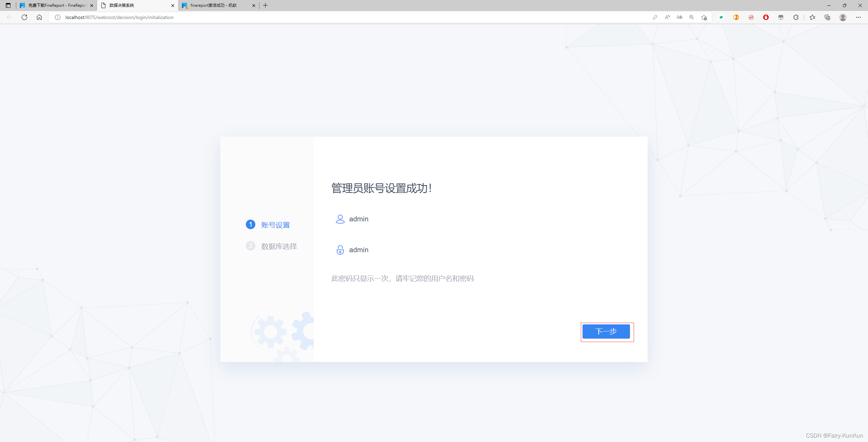Open the browser profile avatar
Viewport: 868px width, 442px height.
843,17
